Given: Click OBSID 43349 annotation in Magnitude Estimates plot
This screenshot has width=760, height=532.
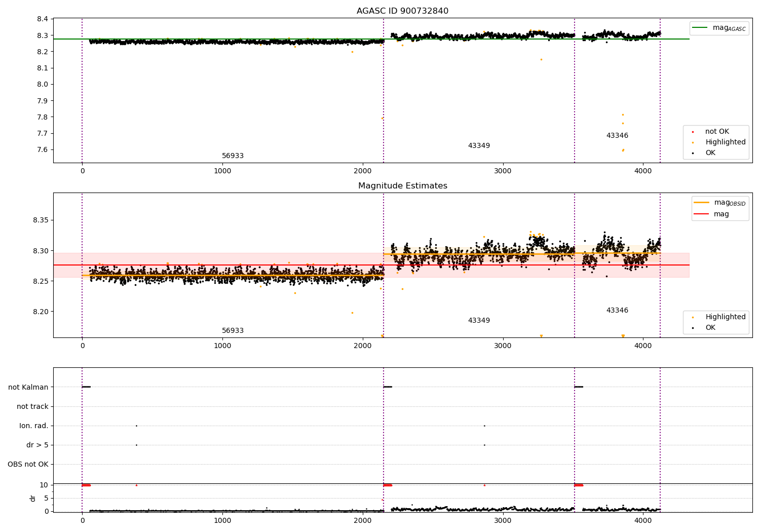Looking at the screenshot, I should point(479,320).
